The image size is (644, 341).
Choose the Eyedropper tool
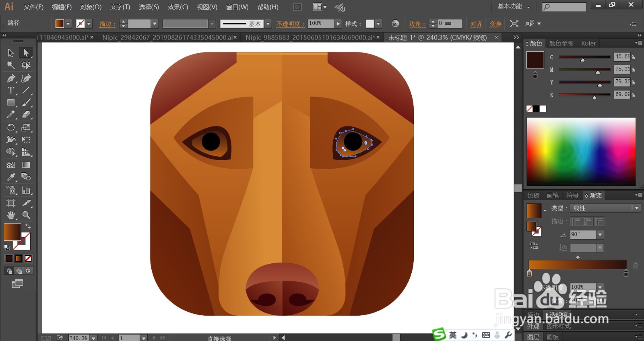(11, 177)
